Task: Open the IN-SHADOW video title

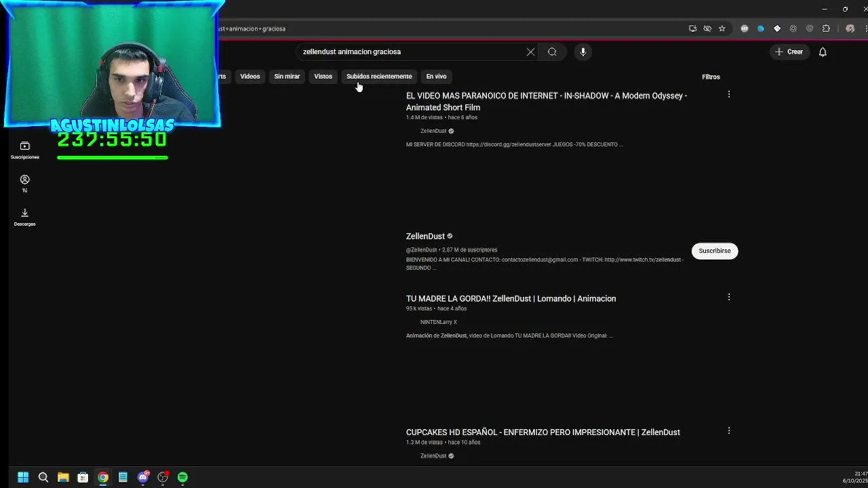Action: click(547, 102)
